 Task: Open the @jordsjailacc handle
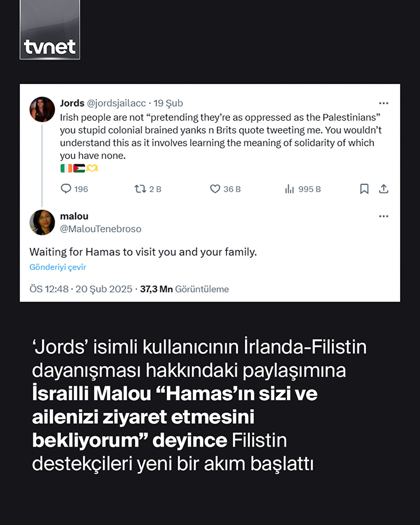pos(116,103)
